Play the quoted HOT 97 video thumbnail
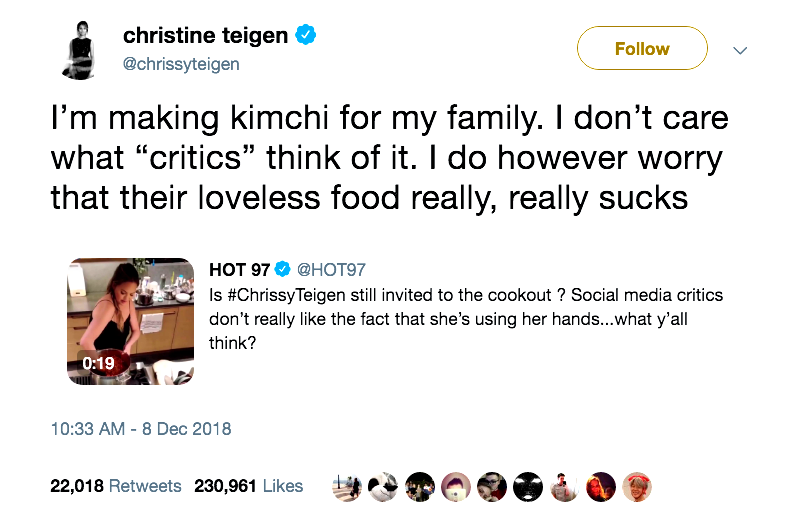Image resolution: width=800 pixels, height=515 pixels. click(x=130, y=321)
